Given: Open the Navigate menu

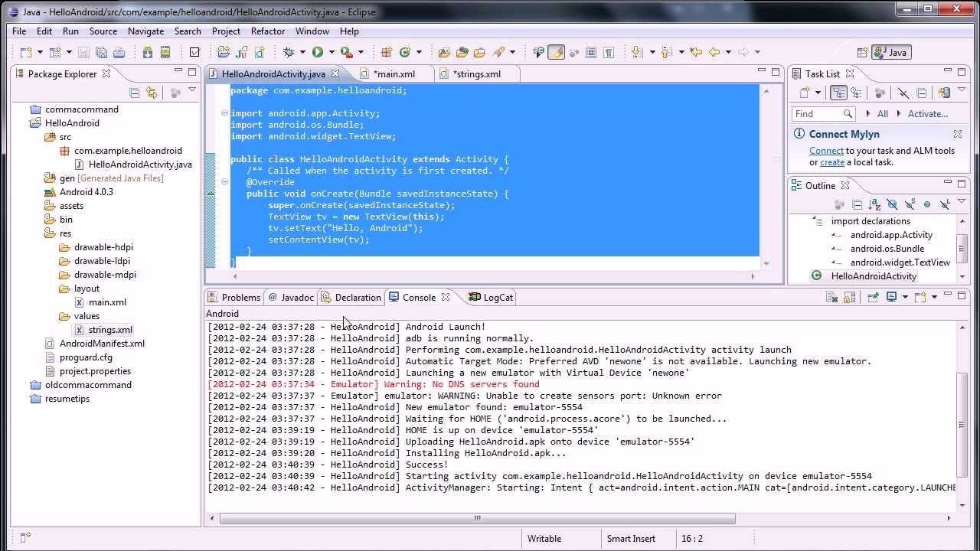Looking at the screenshot, I should (x=145, y=31).
